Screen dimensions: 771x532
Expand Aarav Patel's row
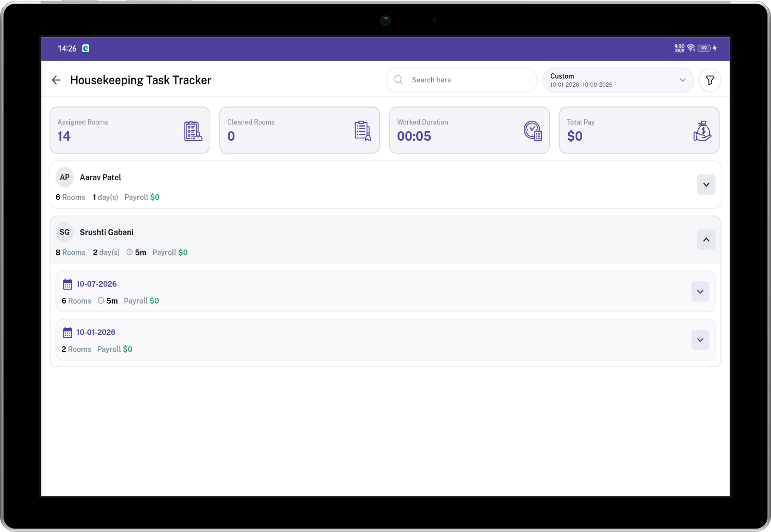tap(706, 185)
